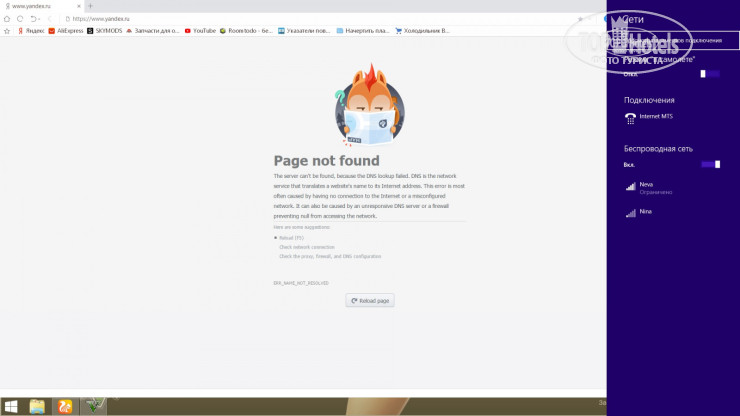Click the bookmark star icon in bookmarks bar
This screenshot has width=740, height=416.
(7, 31)
